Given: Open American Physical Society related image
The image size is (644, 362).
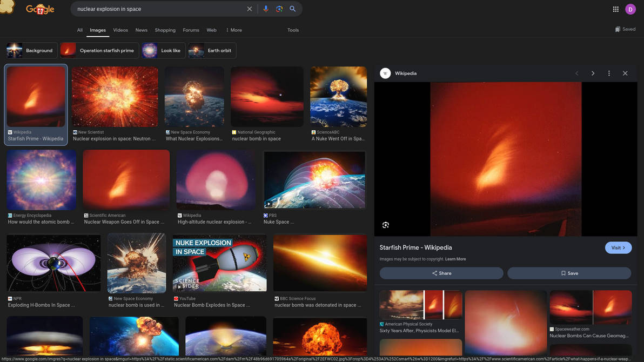Looking at the screenshot, I should 421,305.
